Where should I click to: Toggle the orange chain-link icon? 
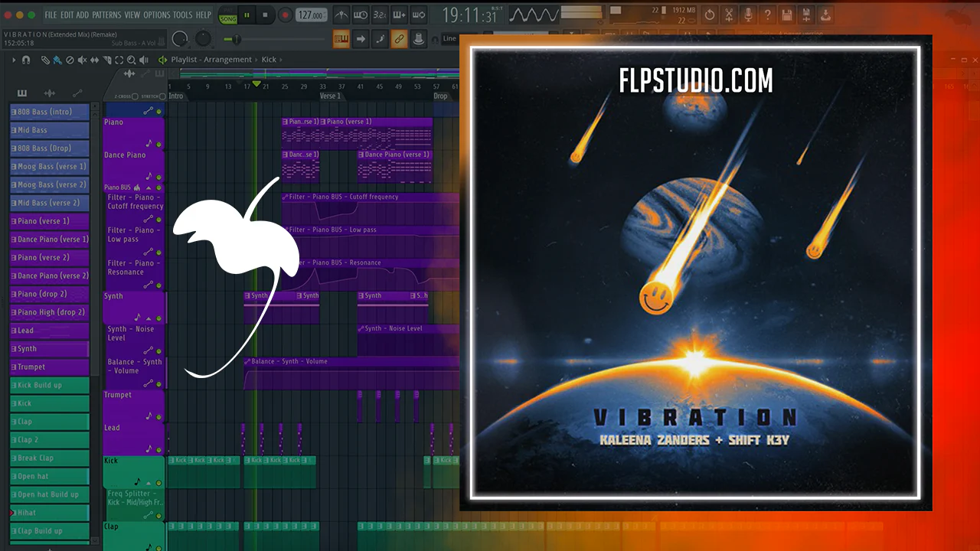coord(399,38)
